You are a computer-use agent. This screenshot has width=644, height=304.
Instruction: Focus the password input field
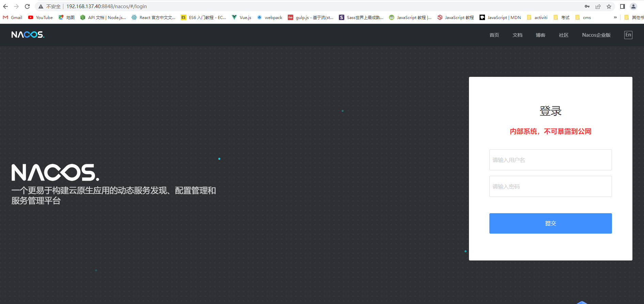coord(550,186)
